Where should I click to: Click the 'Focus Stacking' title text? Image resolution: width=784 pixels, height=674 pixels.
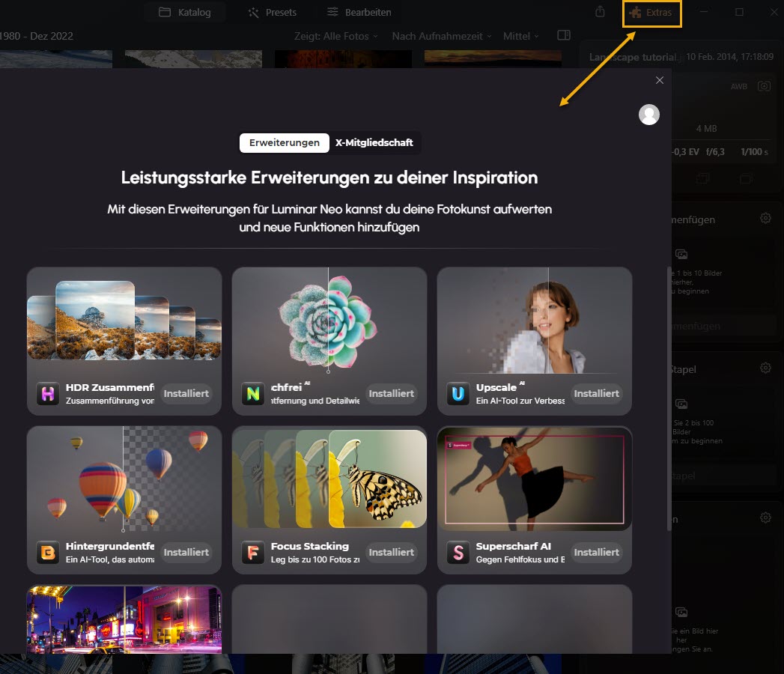click(x=309, y=547)
